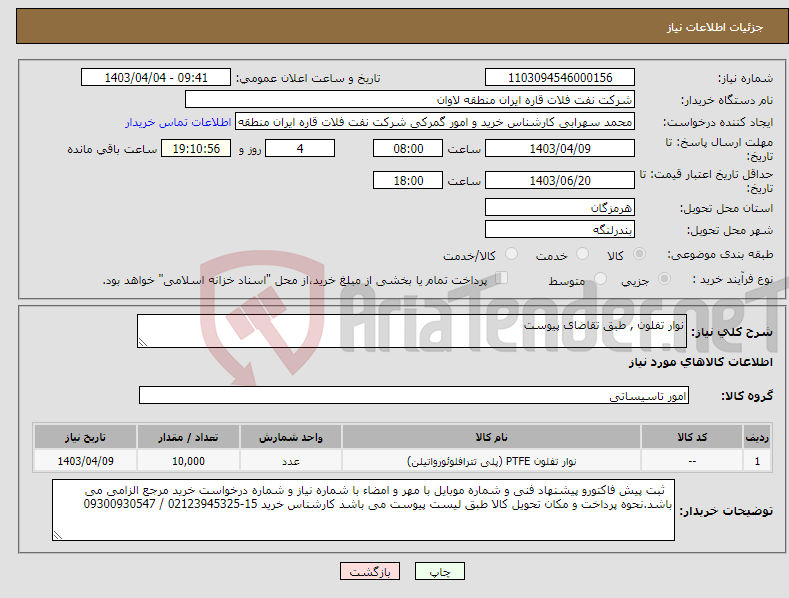Click the PTFE teflon tape item name cell
This screenshot has height=598, width=789.
pyautogui.click(x=491, y=461)
